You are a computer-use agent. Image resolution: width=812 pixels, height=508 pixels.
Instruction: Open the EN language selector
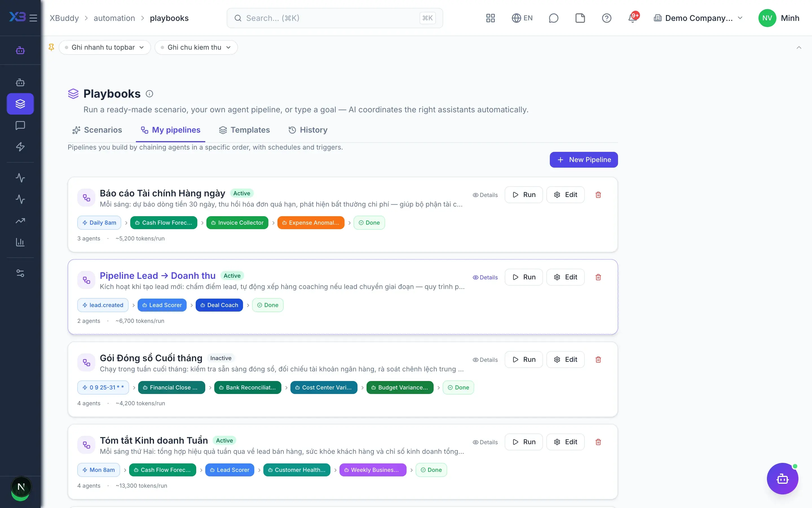(522, 18)
